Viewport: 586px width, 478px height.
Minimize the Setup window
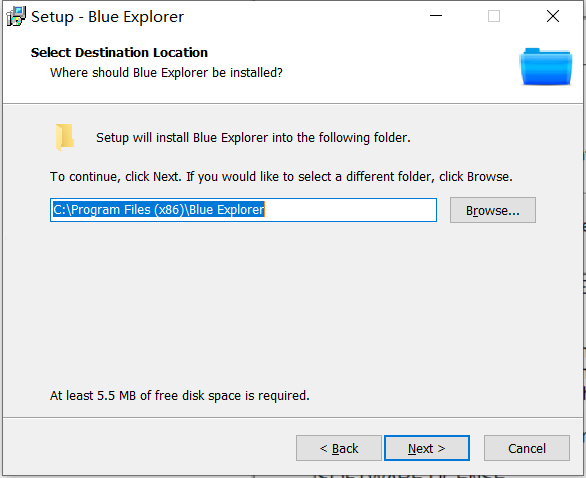pos(436,16)
